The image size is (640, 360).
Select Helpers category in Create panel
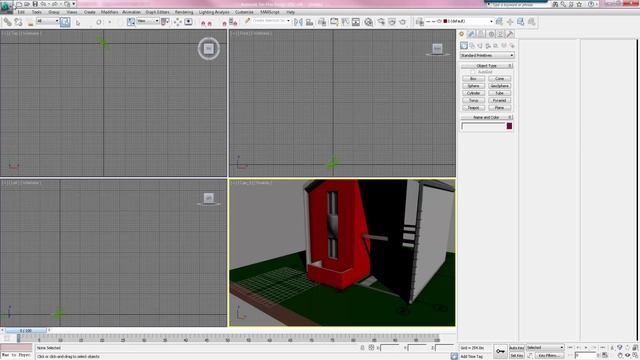pos(496,46)
